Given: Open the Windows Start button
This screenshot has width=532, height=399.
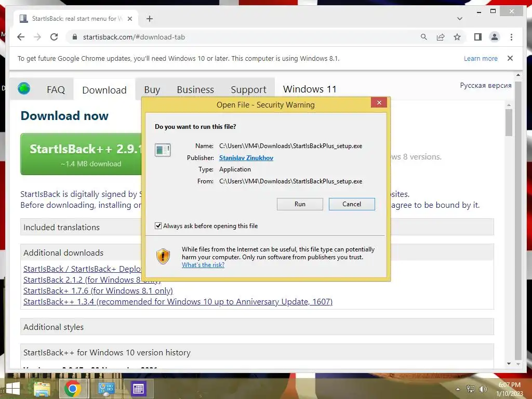Looking at the screenshot, I should (x=13, y=389).
